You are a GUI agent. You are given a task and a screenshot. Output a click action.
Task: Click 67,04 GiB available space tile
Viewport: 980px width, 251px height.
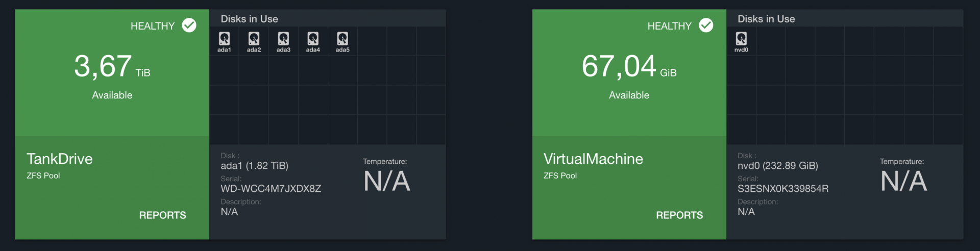coord(629,67)
